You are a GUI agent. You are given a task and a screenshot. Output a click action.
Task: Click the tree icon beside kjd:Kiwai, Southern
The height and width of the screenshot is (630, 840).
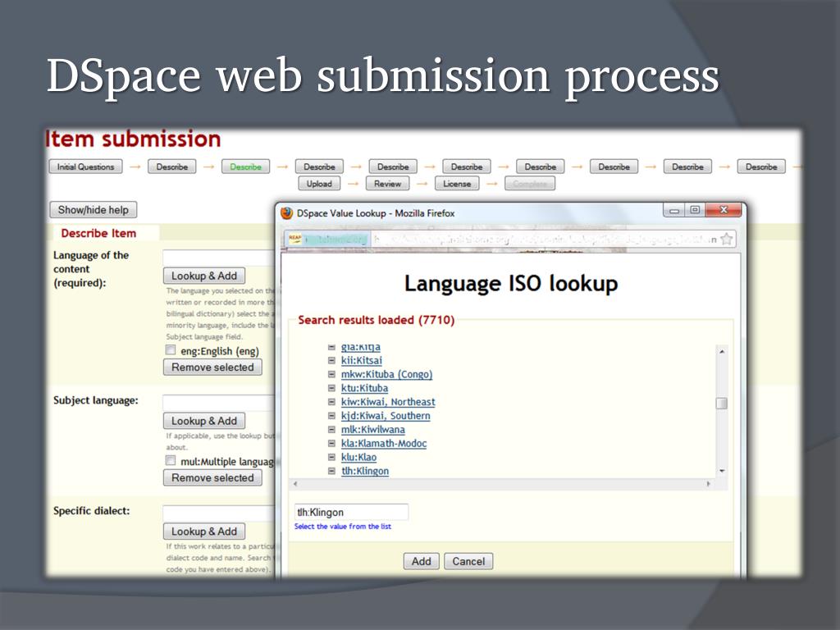coord(331,416)
